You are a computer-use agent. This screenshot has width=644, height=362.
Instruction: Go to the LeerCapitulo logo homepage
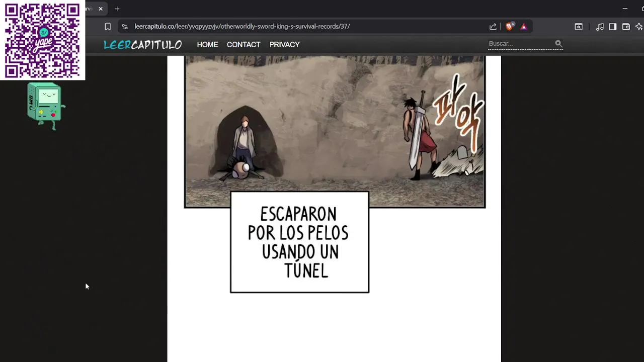pyautogui.click(x=143, y=45)
